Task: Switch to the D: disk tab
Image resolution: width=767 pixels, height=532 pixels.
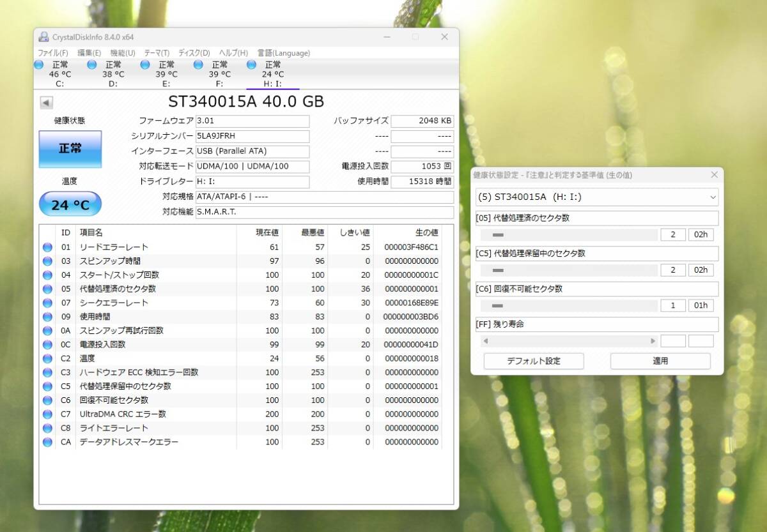Action: click(x=113, y=74)
